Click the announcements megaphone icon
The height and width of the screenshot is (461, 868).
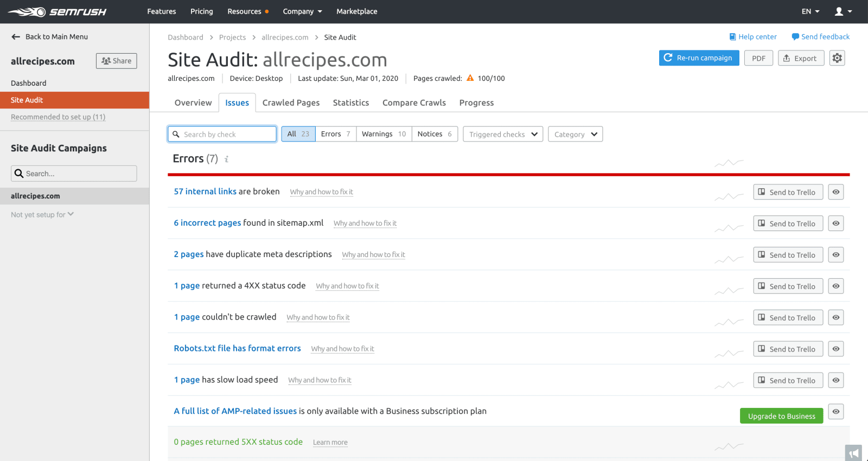click(854, 453)
